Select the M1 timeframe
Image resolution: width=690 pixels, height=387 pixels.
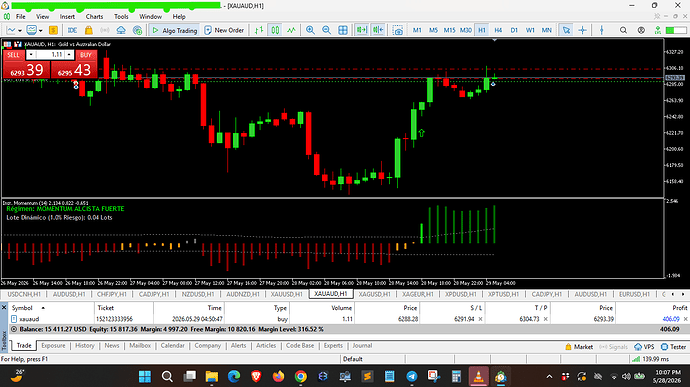417,30
